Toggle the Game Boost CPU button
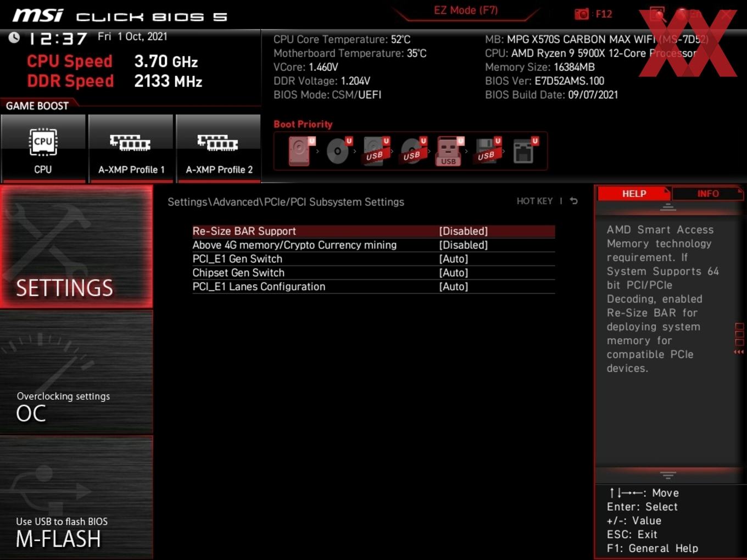The height and width of the screenshot is (560, 747). tap(43, 148)
